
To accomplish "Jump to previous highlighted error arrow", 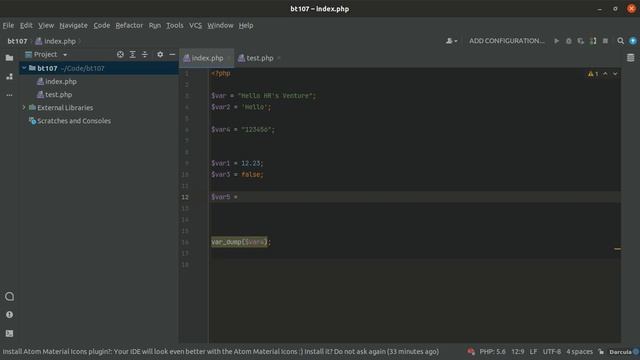I will [x=605, y=74].
